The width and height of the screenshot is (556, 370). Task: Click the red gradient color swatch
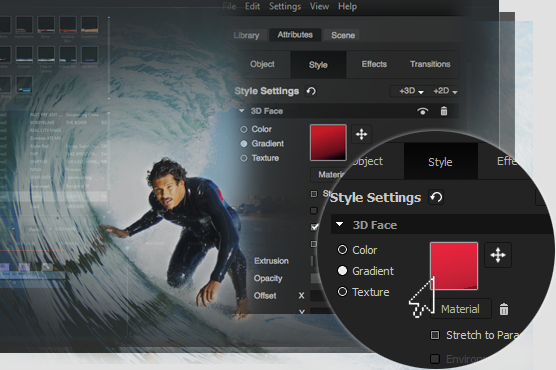click(328, 142)
